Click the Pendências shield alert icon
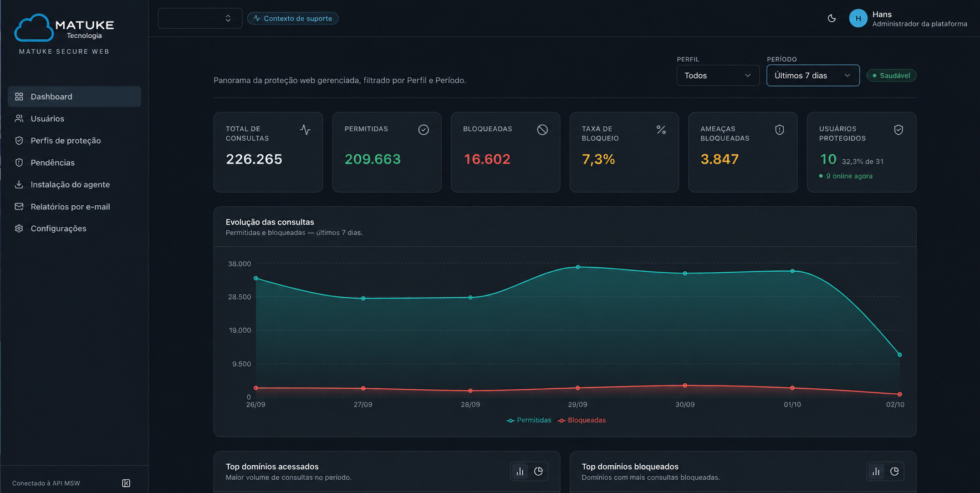The width and height of the screenshot is (980, 493). (x=19, y=162)
